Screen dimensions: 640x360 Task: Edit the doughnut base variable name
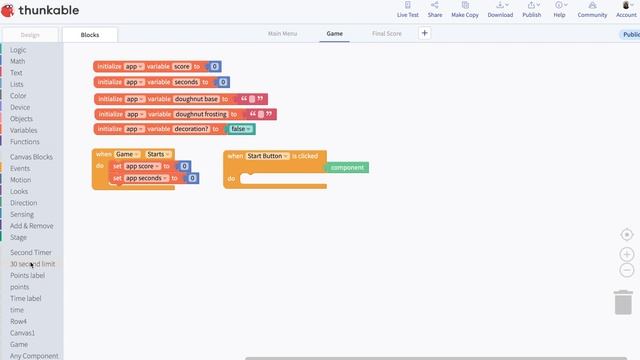196,99
